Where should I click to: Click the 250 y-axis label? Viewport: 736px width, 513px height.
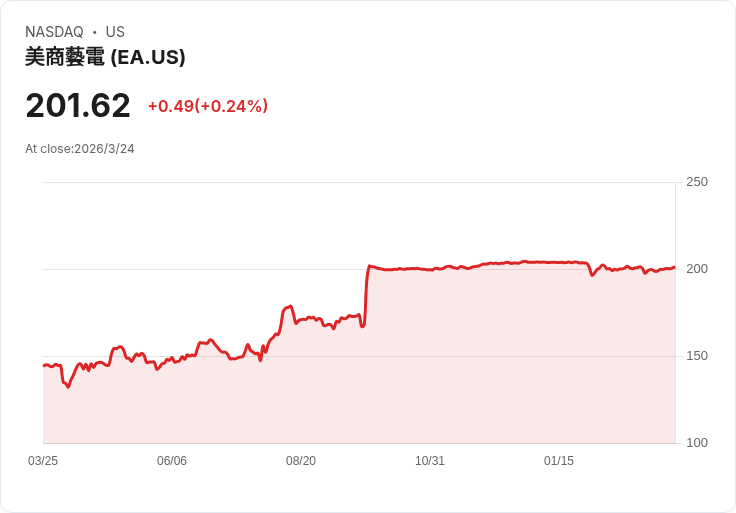697,182
